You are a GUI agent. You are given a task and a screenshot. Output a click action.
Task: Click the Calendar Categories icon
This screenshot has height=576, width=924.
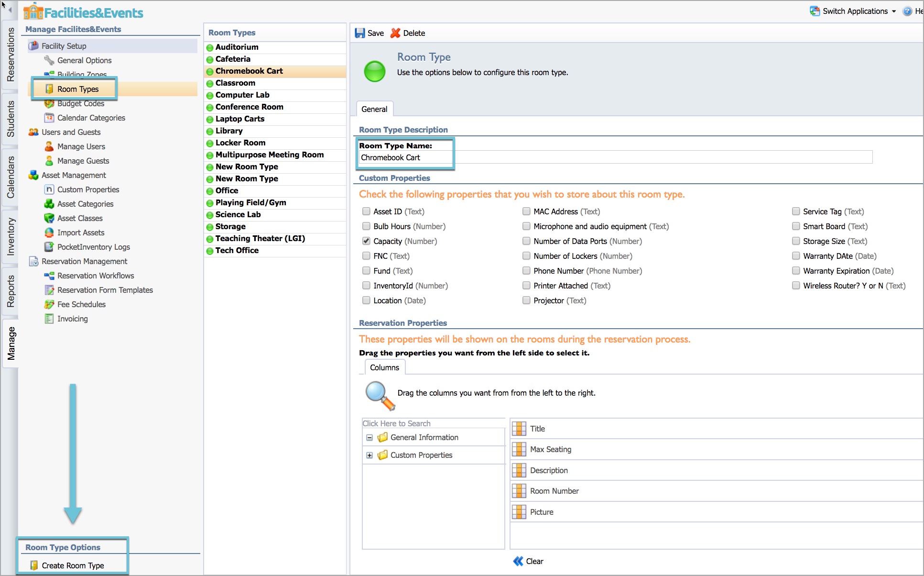[49, 118]
